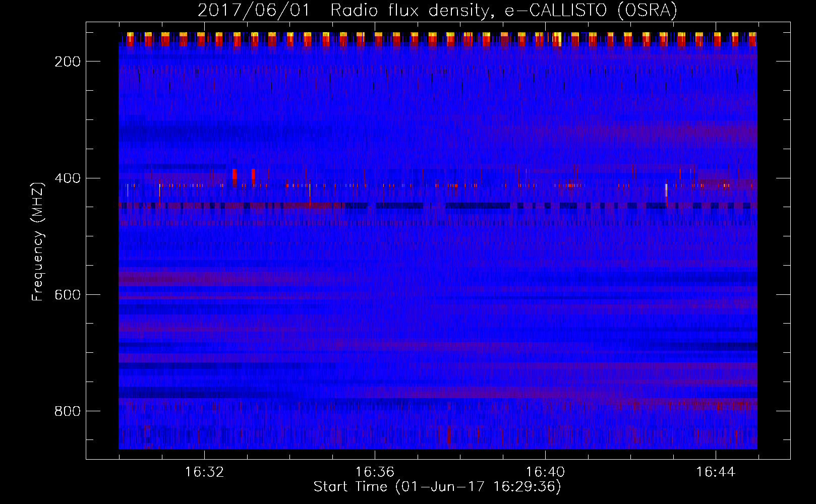Click the 600 frequency tick label
The image size is (816, 504).
click(68, 295)
